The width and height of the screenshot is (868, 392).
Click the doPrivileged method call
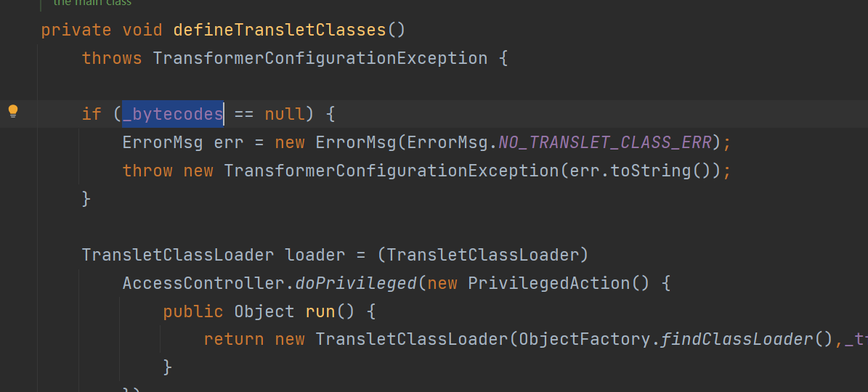pyautogui.click(x=356, y=283)
